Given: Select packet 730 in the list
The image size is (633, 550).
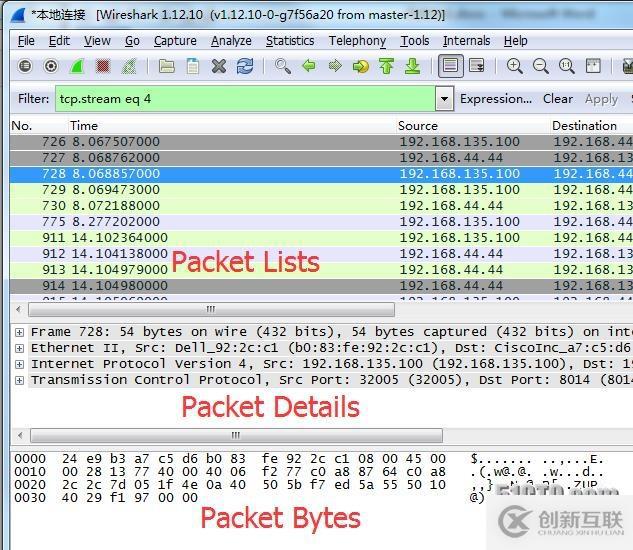Looking at the screenshot, I should tap(321, 206).
